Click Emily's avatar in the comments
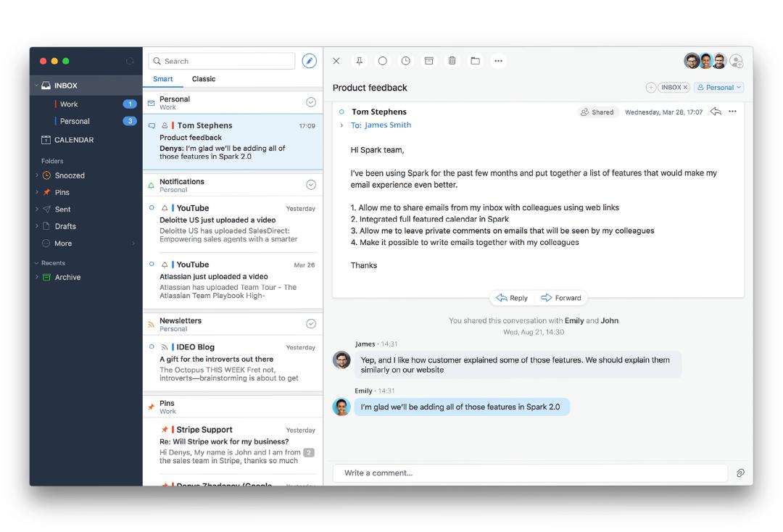 [341, 407]
